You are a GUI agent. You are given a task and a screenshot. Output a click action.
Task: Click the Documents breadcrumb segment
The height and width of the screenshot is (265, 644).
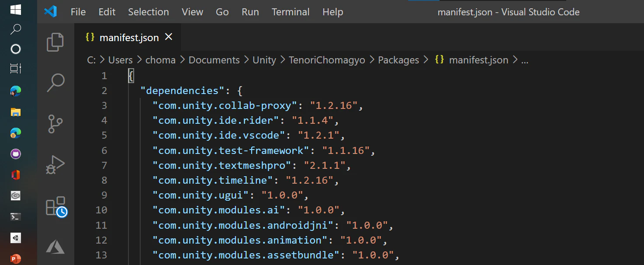(214, 60)
